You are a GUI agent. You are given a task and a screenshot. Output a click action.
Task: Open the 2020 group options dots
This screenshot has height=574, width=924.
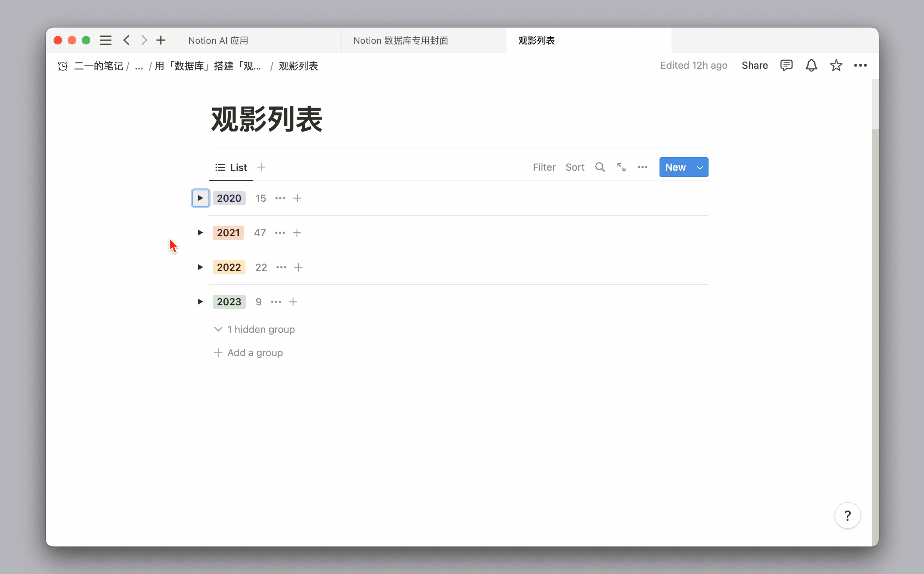click(x=280, y=198)
